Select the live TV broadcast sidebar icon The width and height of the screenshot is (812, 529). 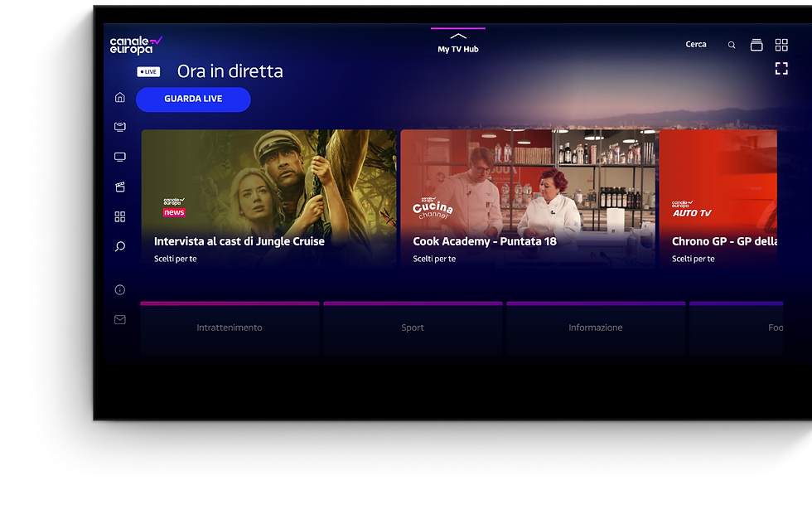(119, 127)
